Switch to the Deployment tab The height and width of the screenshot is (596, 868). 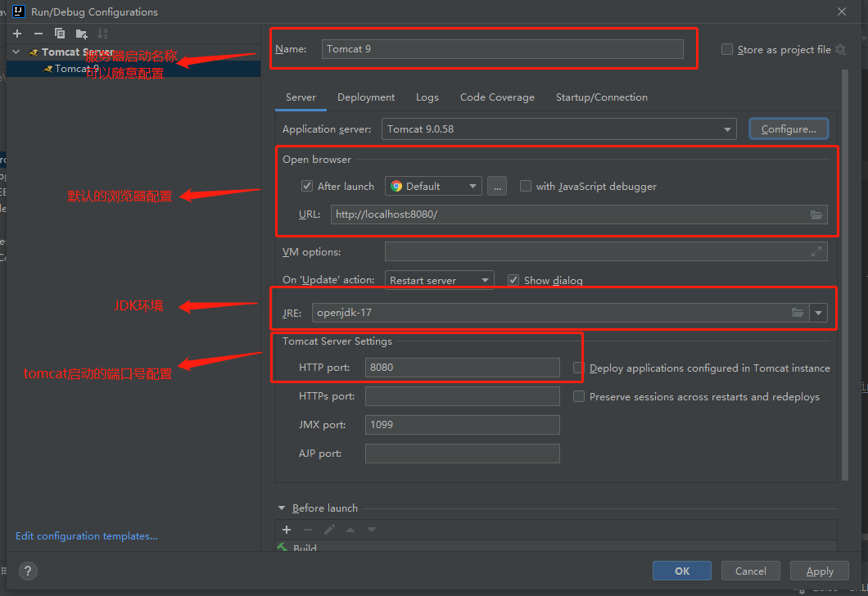366,97
